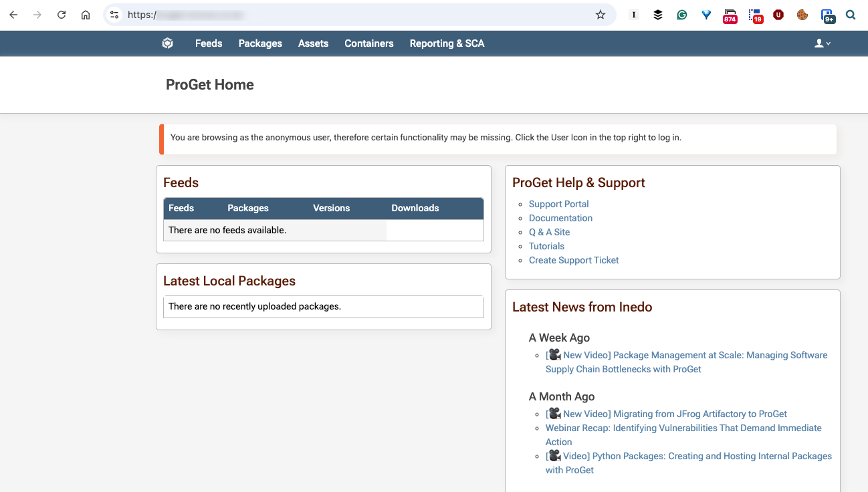Viewport: 868px width, 492px height.
Task: Open the extension showing badge 19
Action: 755,15
